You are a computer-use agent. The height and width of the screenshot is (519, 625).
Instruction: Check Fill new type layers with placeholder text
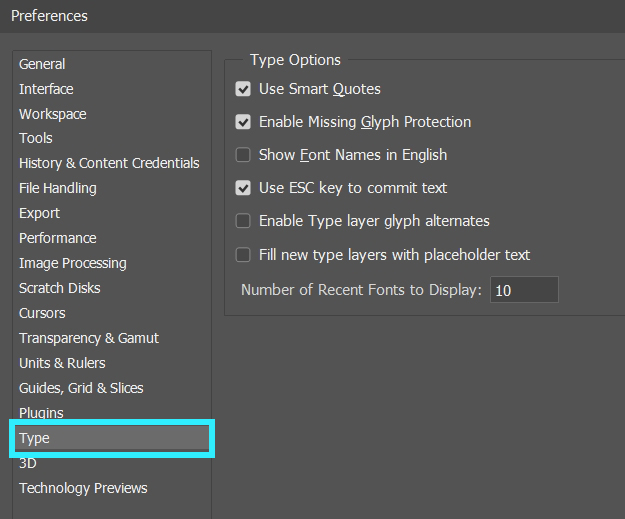(243, 255)
